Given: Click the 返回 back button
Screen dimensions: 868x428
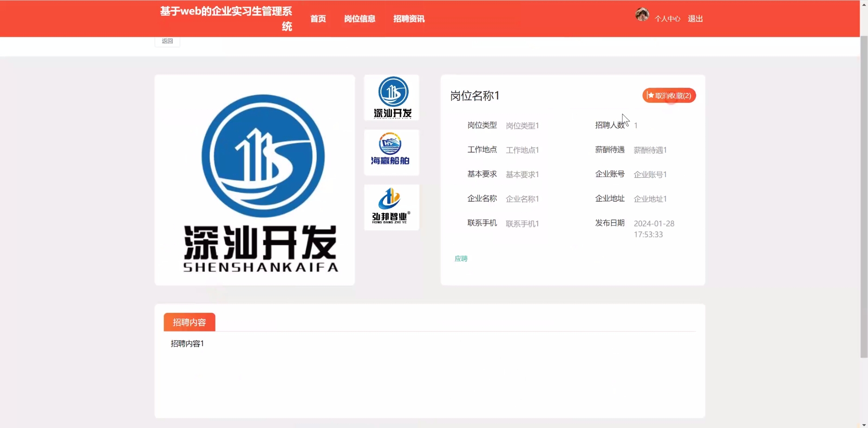Looking at the screenshot, I should pyautogui.click(x=167, y=41).
